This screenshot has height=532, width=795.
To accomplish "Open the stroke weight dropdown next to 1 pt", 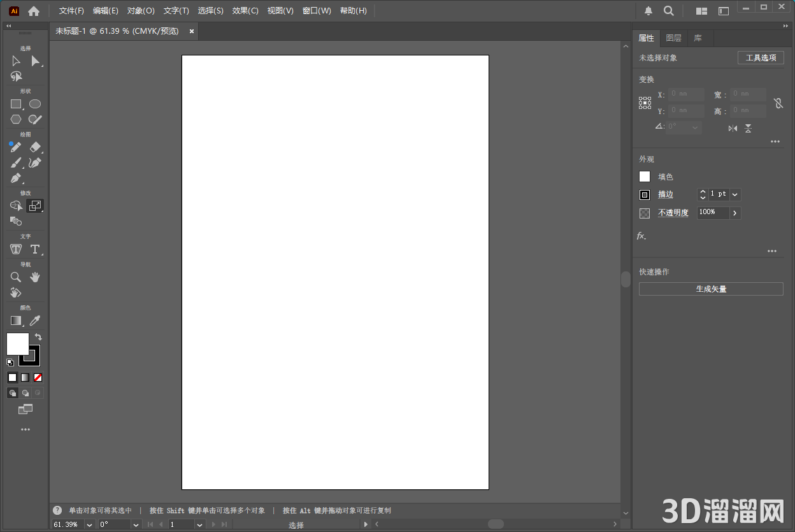I will [x=735, y=194].
